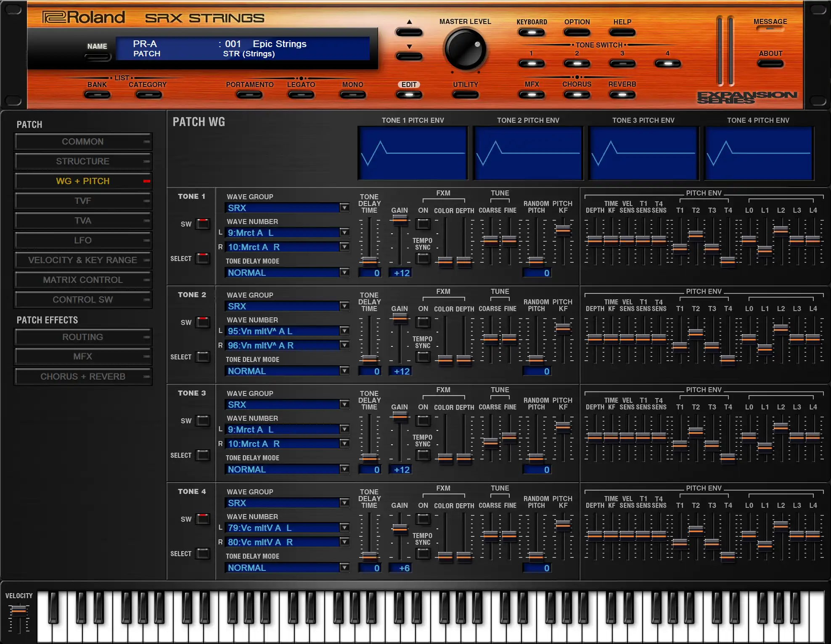Toggle Tone 3 SW switch

click(x=203, y=421)
